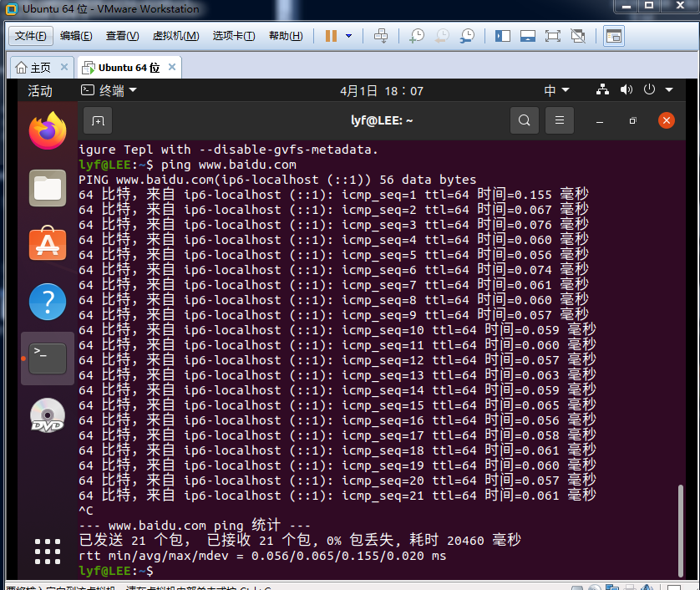This screenshot has height=590, width=700.
Task: Open search in the terminal window
Action: 525,120
